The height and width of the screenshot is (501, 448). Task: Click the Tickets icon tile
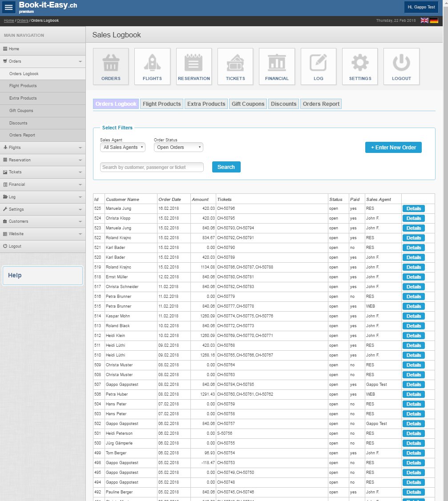click(235, 66)
